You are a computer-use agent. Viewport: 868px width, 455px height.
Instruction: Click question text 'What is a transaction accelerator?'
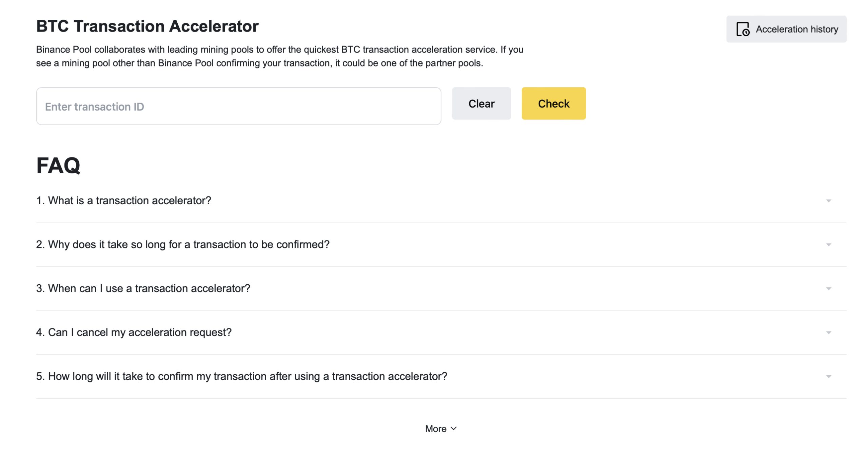coord(123,201)
